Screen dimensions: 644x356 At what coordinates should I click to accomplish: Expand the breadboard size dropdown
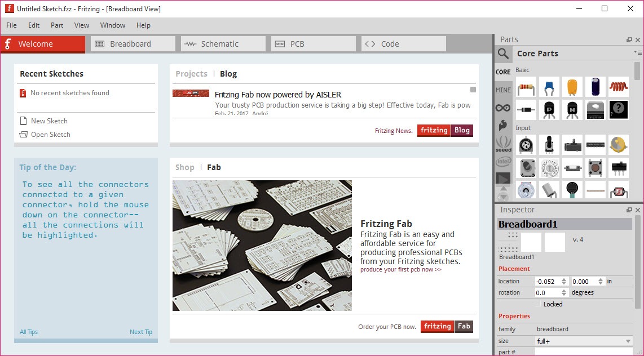[x=628, y=341]
